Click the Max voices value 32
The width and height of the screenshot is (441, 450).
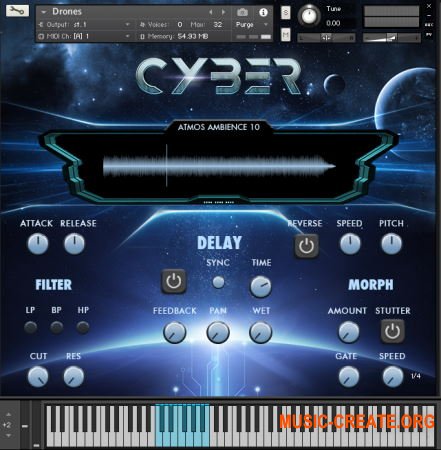(218, 24)
